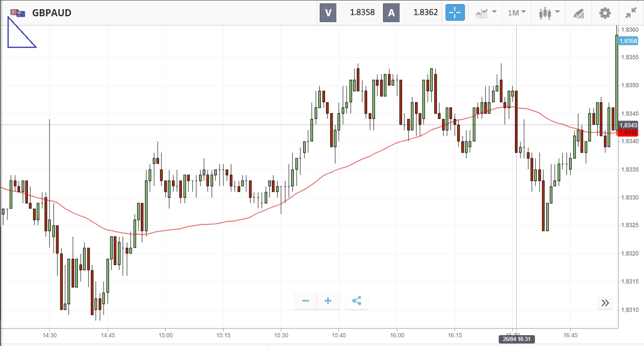Click the red 1,8342 moving average label
The height and width of the screenshot is (346, 644).
(x=628, y=133)
